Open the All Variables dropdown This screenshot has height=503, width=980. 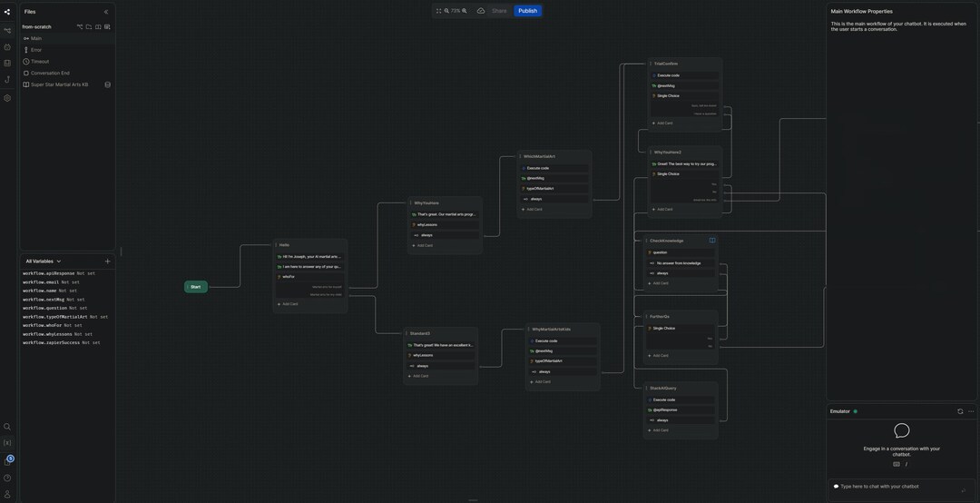44,261
